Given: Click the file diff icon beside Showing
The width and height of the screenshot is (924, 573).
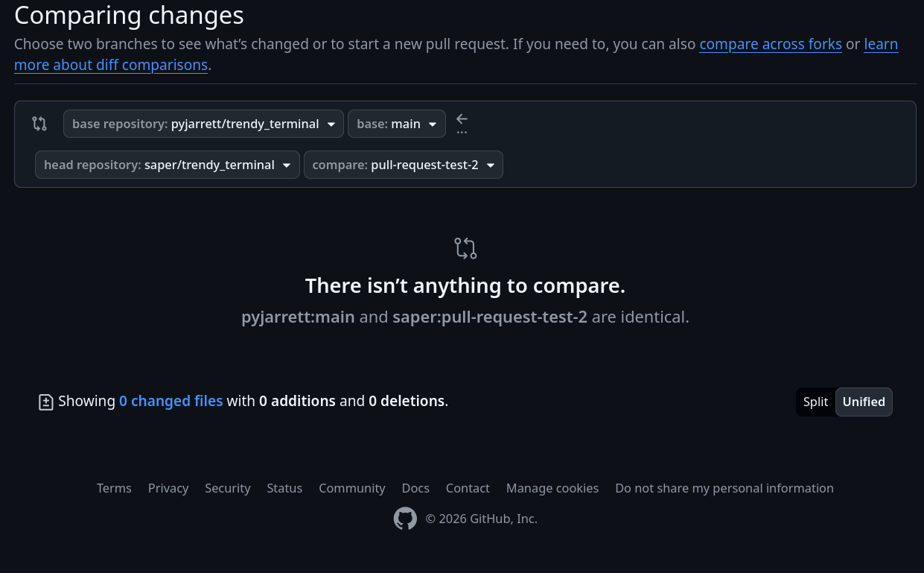Looking at the screenshot, I should click(x=46, y=402).
